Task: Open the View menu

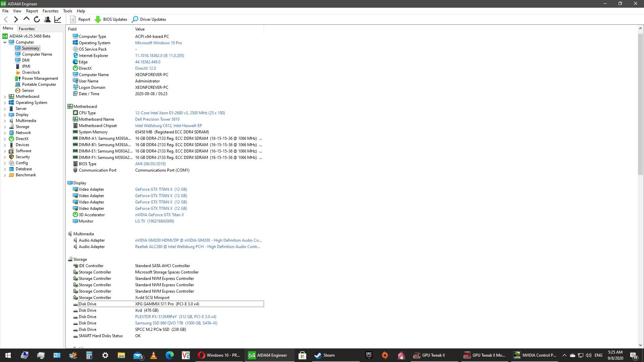Action: pos(17,11)
